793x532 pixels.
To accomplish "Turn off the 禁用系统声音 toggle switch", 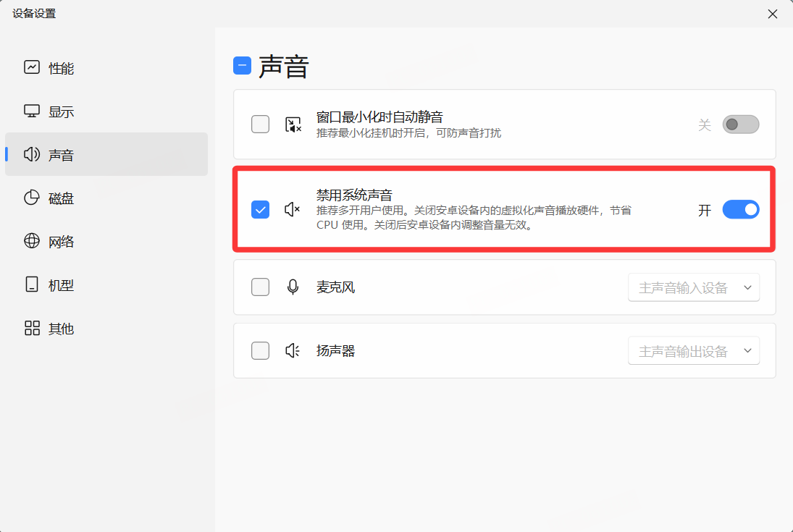I will coord(740,210).
